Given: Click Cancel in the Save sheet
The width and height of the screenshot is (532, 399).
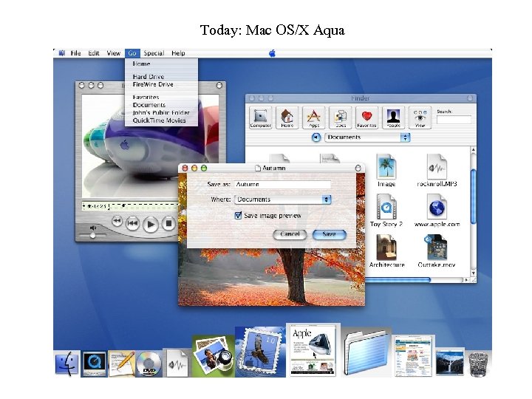Looking at the screenshot, I should click(290, 234).
